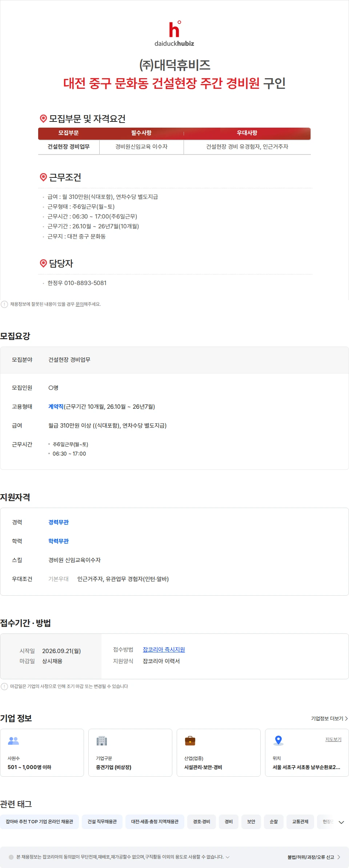Click the 사원수 501 ~ 1,000명 이하 card

[42, 753]
